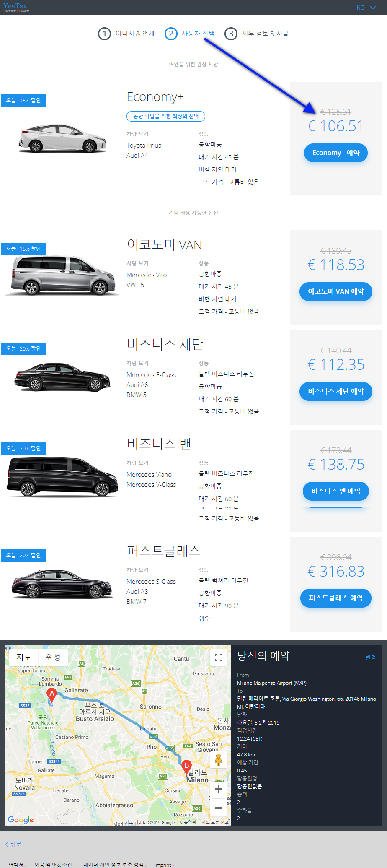Screen dimensions: 387x868
Task: Click the Street View pegman icon
Action: pos(218,760)
